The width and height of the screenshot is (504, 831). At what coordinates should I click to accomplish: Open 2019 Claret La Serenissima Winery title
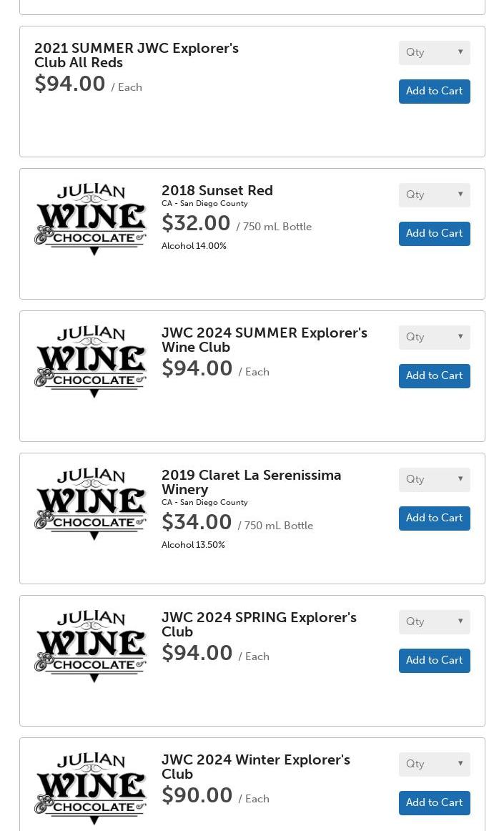251,482
